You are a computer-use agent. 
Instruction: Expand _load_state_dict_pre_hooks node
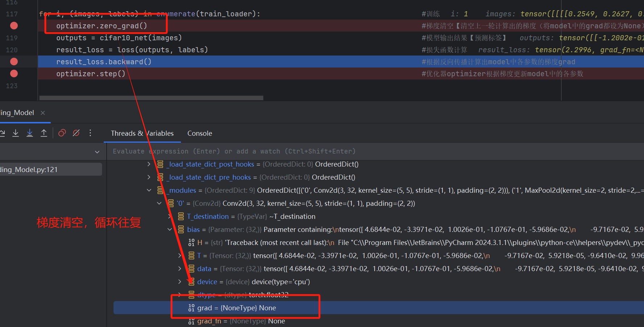click(x=149, y=177)
